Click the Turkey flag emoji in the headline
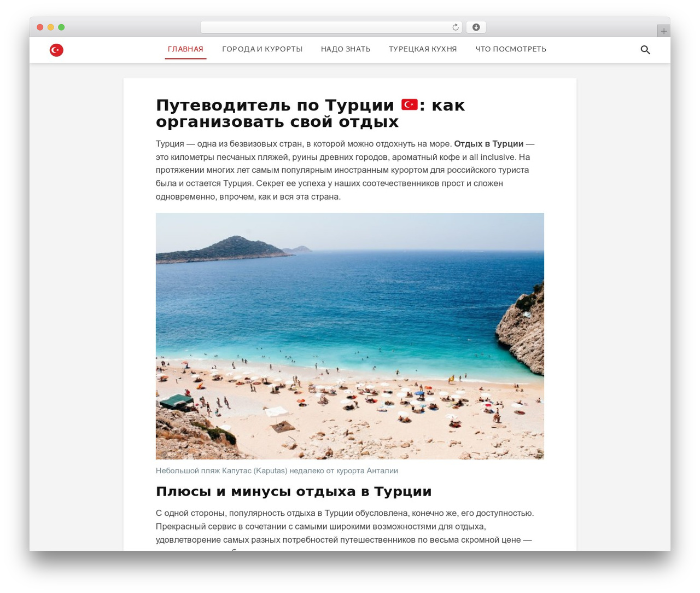The image size is (700, 593). (410, 104)
